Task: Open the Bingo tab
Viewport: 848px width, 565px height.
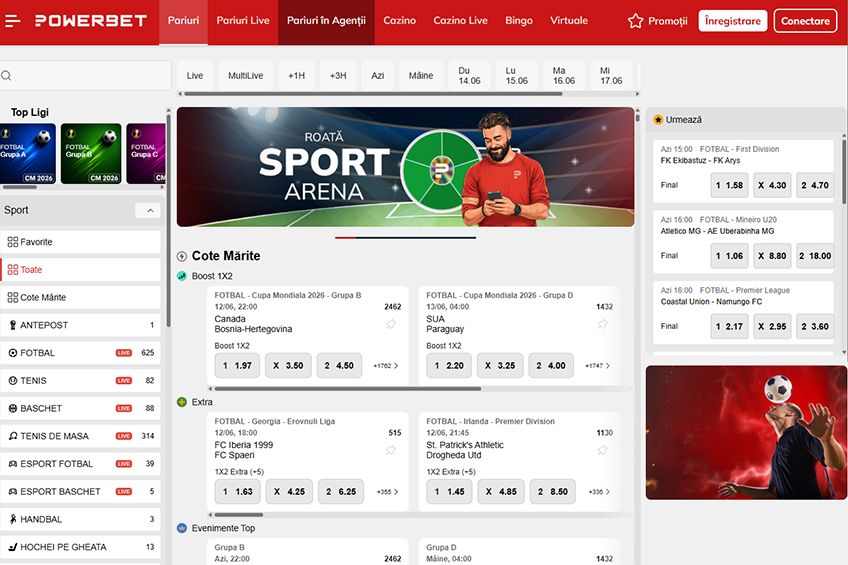Action: (x=519, y=21)
